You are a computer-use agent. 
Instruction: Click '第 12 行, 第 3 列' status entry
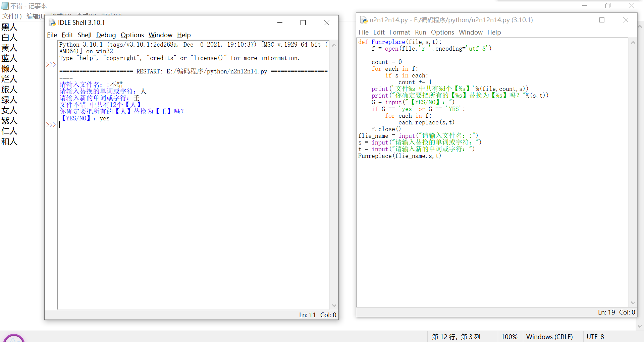pos(456,337)
